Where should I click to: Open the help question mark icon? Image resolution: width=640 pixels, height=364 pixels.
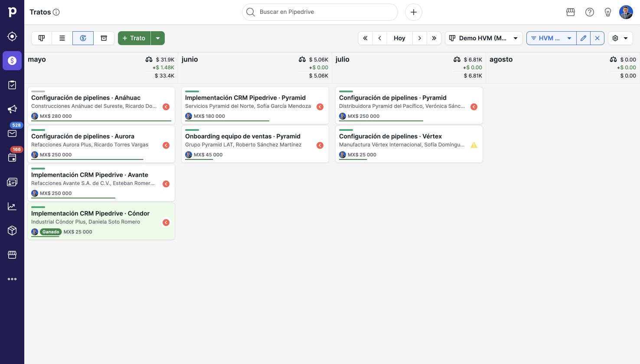coord(590,12)
